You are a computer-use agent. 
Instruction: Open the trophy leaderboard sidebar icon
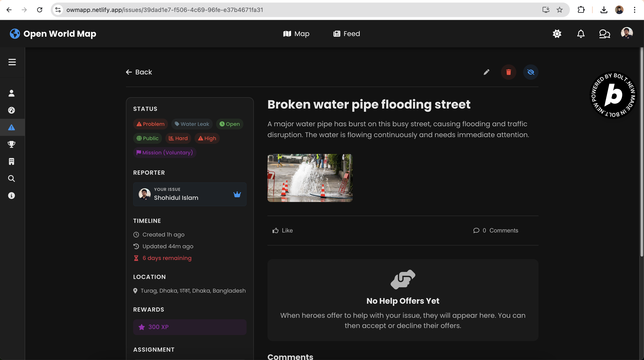point(12,144)
